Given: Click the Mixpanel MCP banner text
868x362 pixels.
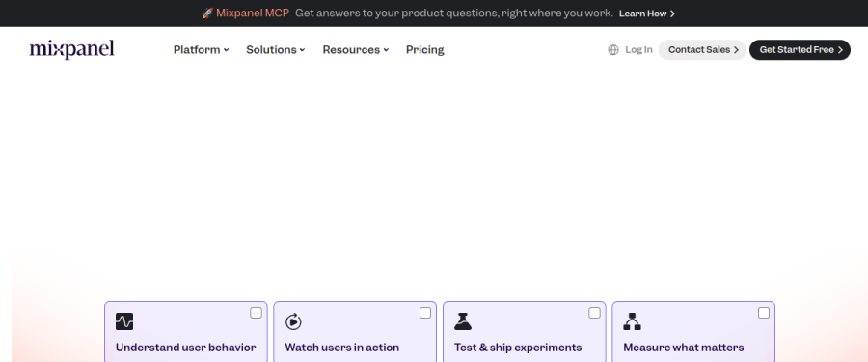Looking at the screenshot, I should tap(253, 14).
